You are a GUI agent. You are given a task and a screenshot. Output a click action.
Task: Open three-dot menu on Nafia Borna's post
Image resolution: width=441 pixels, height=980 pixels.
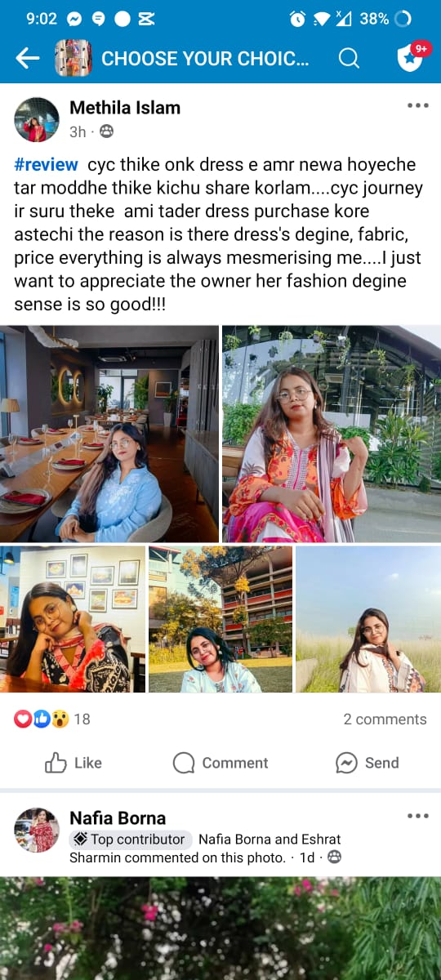coord(417,816)
